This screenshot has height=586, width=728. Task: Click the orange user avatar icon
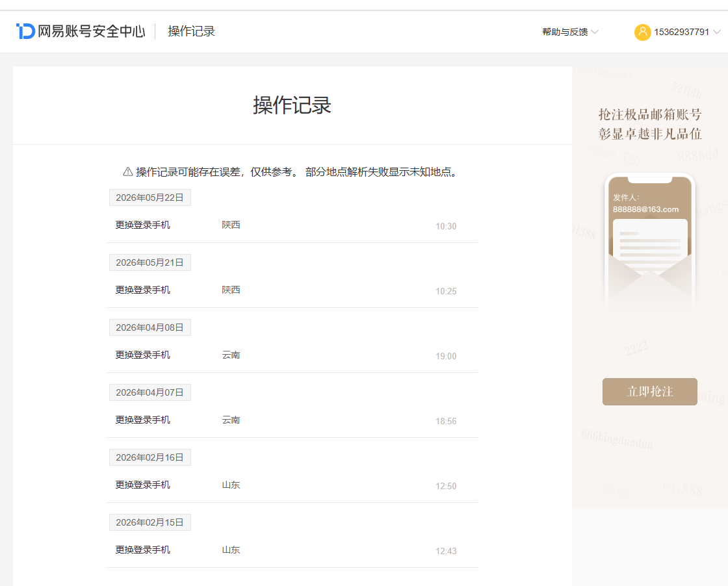643,32
